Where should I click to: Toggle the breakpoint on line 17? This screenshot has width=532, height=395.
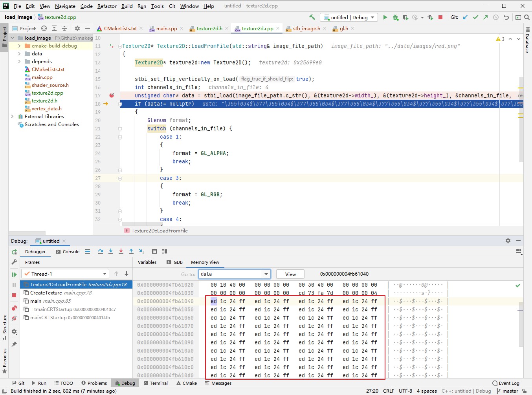(x=112, y=95)
